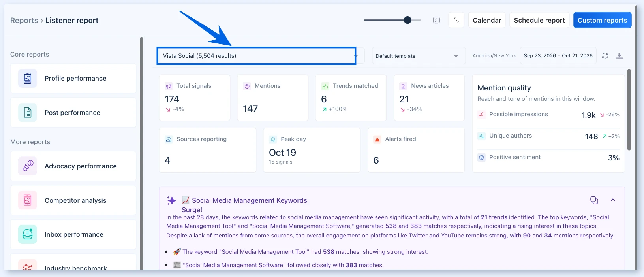Click the zoom slider handle
This screenshot has height=277, width=644.
[x=407, y=20]
